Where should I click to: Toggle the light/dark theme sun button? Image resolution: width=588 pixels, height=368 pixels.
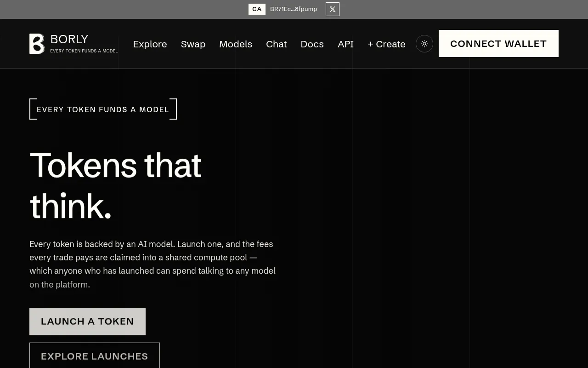[x=424, y=44]
